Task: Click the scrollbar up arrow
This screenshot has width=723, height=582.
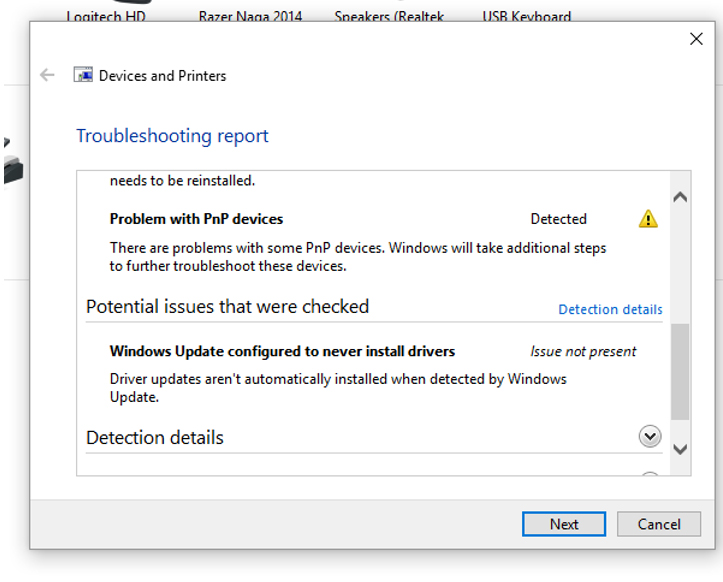Action: tap(680, 197)
